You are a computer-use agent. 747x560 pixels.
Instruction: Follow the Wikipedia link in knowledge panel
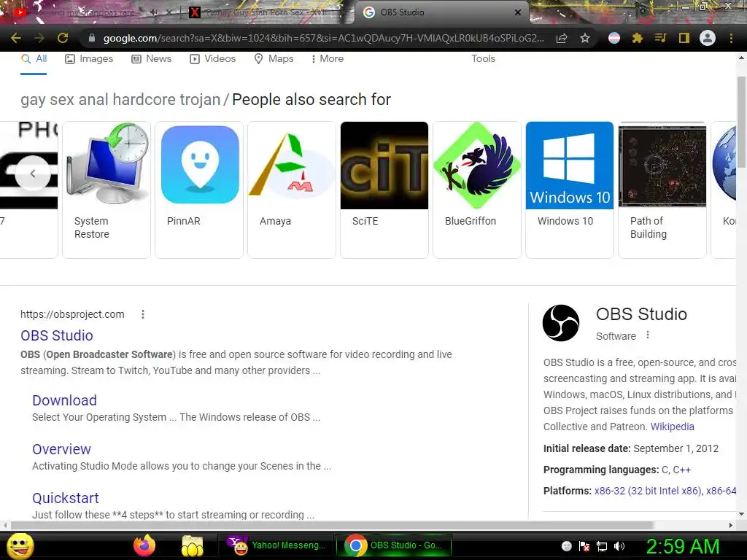click(x=672, y=427)
